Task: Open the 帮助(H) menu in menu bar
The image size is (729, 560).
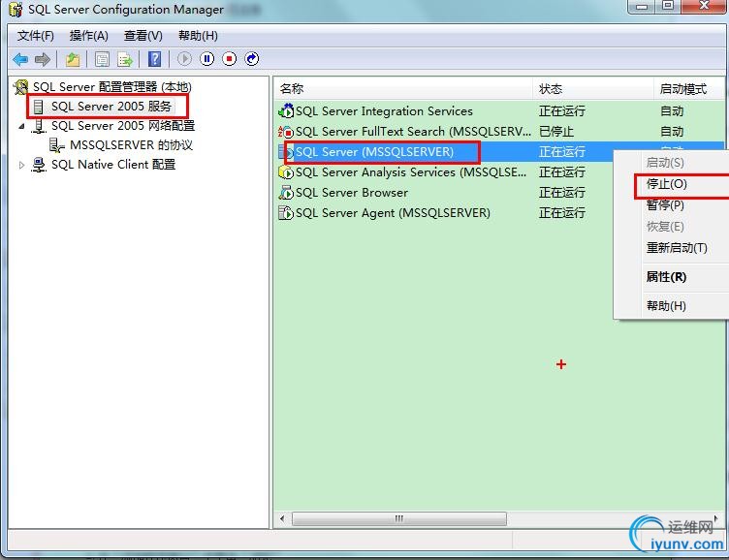Action: tap(198, 36)
